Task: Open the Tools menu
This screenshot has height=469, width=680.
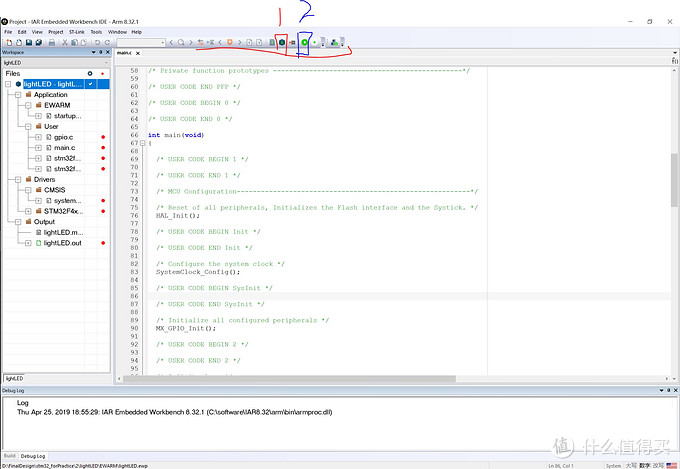Action: 96,32
